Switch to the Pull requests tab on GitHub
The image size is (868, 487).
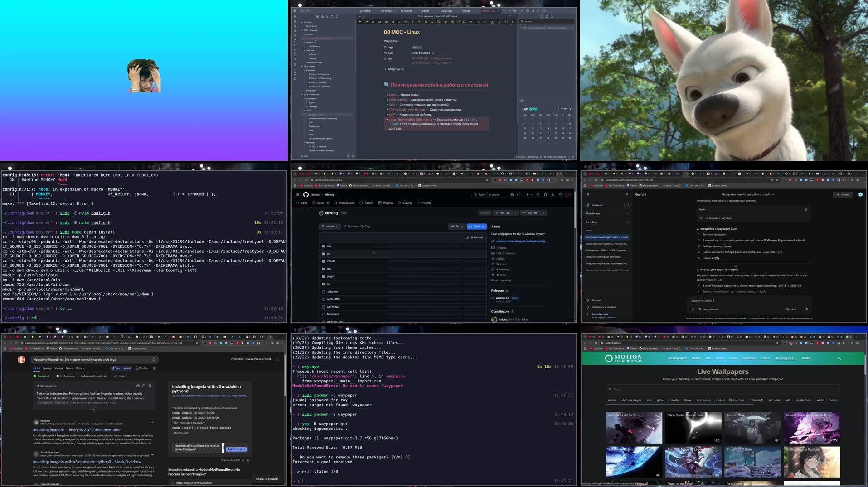pos(347,203)
